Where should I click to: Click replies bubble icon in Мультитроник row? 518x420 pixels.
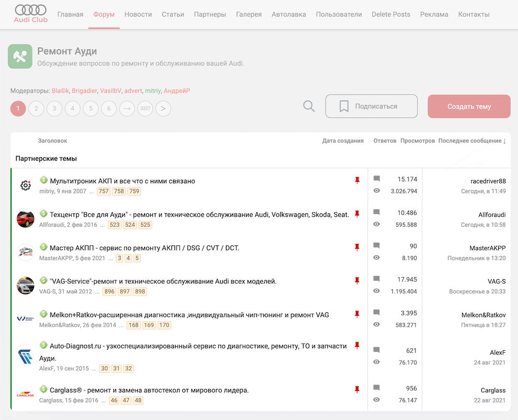pos(377,179)
